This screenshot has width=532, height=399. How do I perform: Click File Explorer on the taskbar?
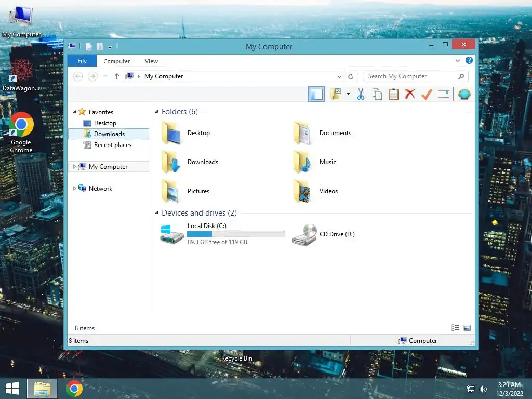pos(42,389)
